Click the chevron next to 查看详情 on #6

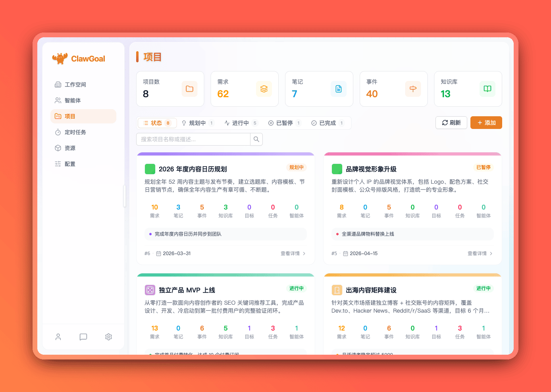(x=304, y=254)
